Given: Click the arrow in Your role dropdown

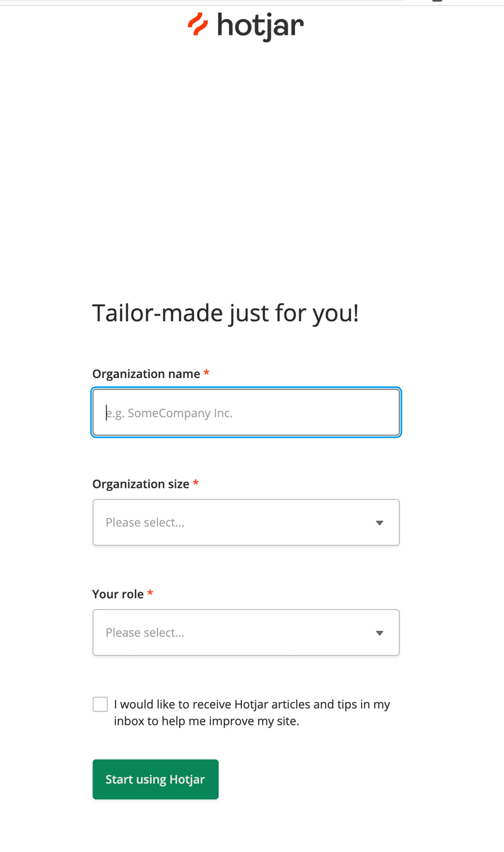Looking at the screenshot, I should 379,633.
